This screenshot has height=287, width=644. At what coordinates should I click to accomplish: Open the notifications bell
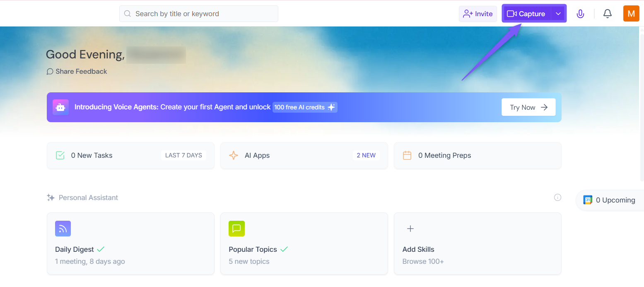coord(607,14)
